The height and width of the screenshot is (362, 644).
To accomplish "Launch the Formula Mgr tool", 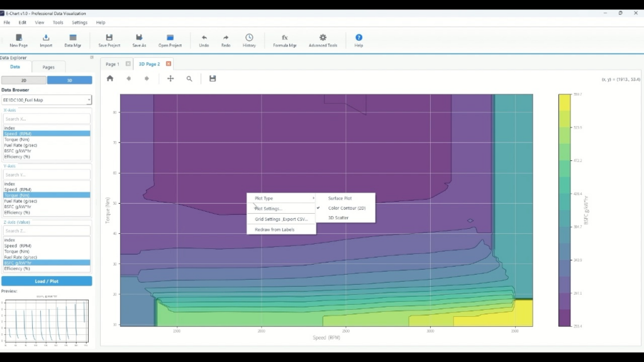I will point(284,38).
